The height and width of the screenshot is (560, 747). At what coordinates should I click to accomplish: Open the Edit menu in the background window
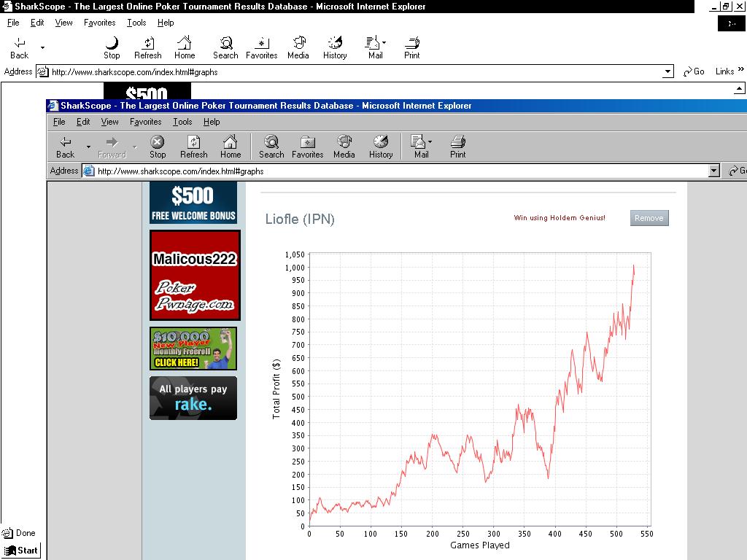[x=37, y=23]
